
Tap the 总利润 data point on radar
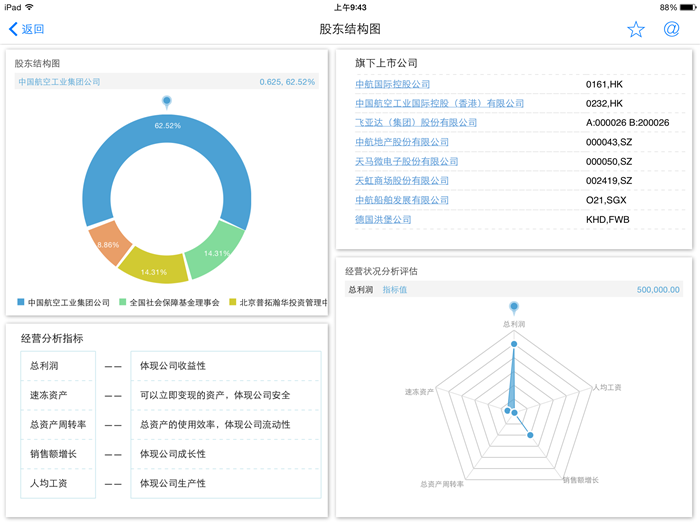point(514,344)
